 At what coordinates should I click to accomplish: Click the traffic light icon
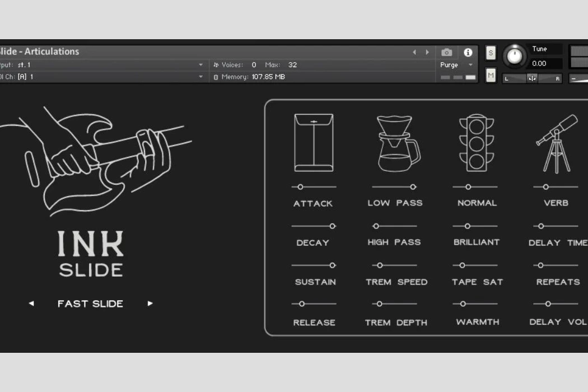(475, 143)
